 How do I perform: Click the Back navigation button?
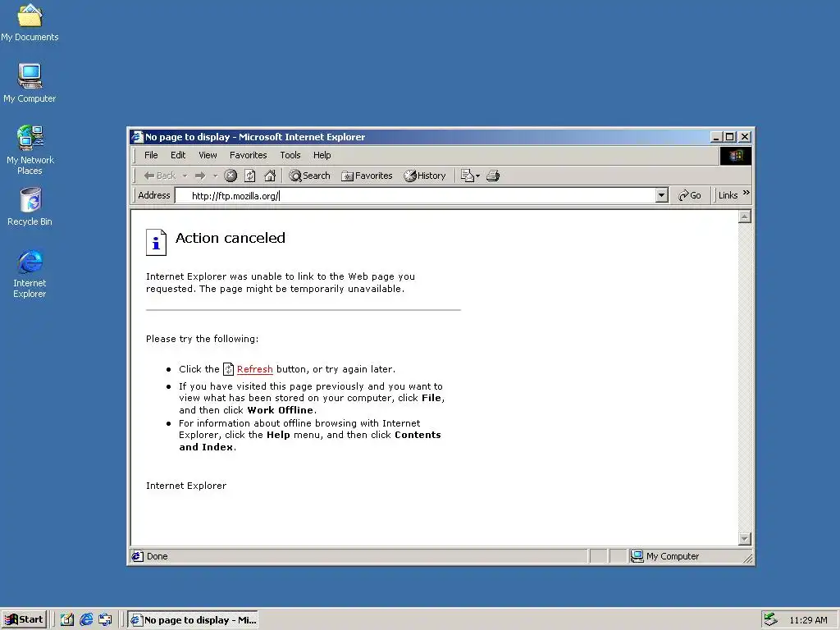(x=159, y=176)
